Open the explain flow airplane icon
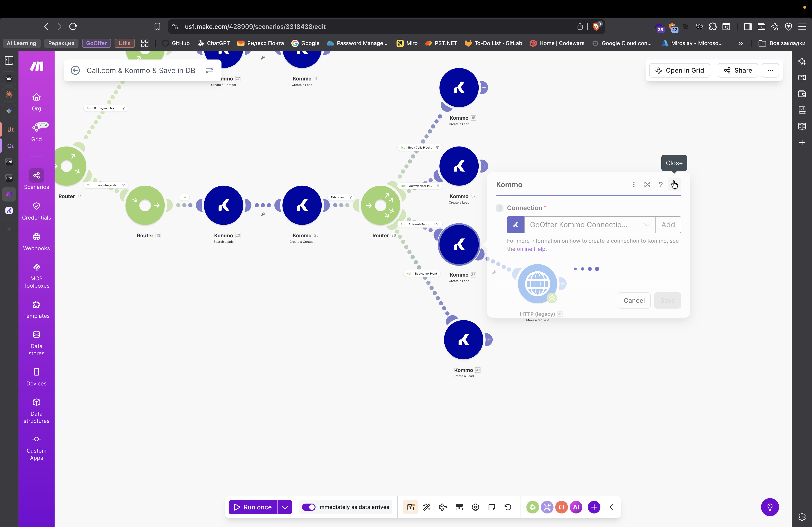The width and height of the screenshot is (812, 527). [443, 507]
